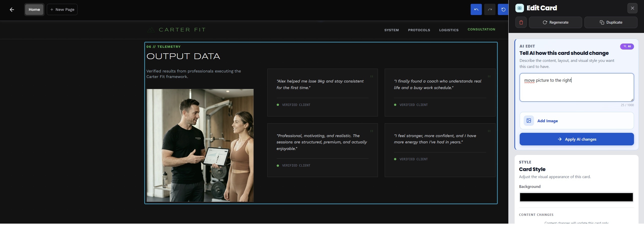Click the trainer and client gym photo
This screenshot has height=245, width=644.
tap(200, 145)
